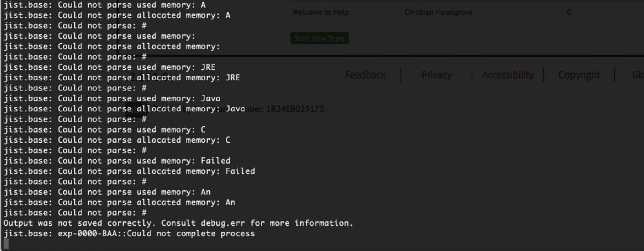Image resolution: width=644 pixels, height=251 pixels.
Task: Click the cut-off 'Glo' footer link
Action: click(x=638, y=75)
